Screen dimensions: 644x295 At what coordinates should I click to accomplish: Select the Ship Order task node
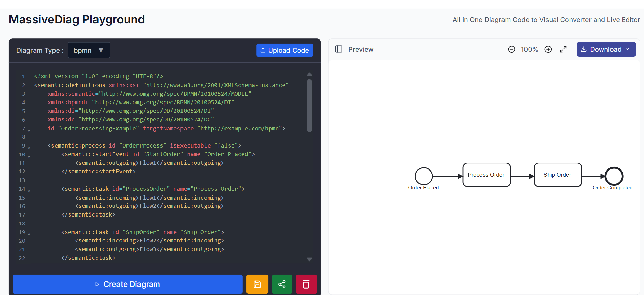(x=558, y=175)
